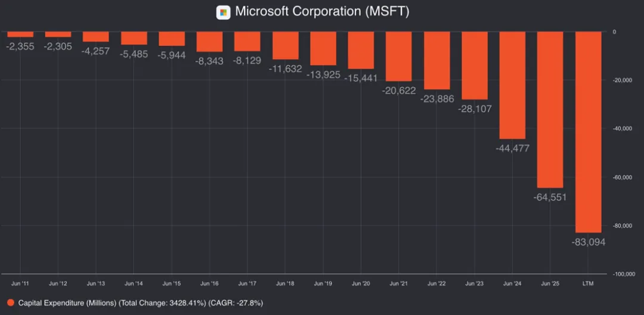This screenshot has width=644, height=315.
Task: Select the Jun '19 bar
Action: (x=323, y=48)
